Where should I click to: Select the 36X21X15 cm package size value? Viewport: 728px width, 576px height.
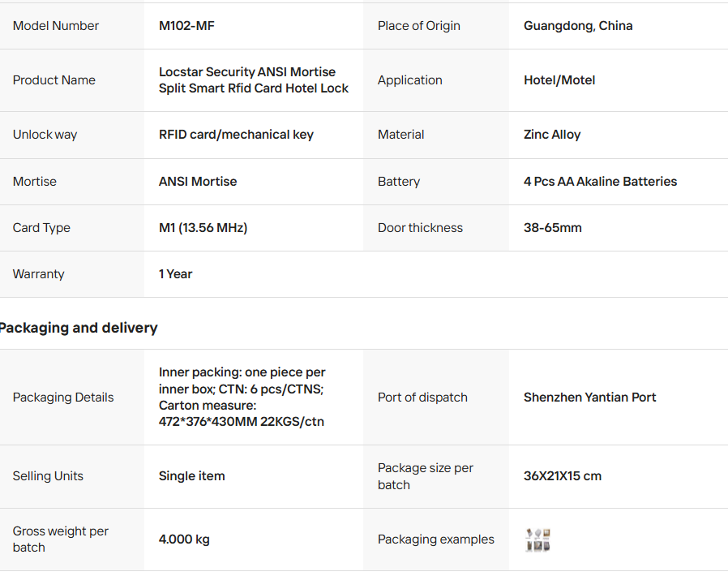[563, 476]
